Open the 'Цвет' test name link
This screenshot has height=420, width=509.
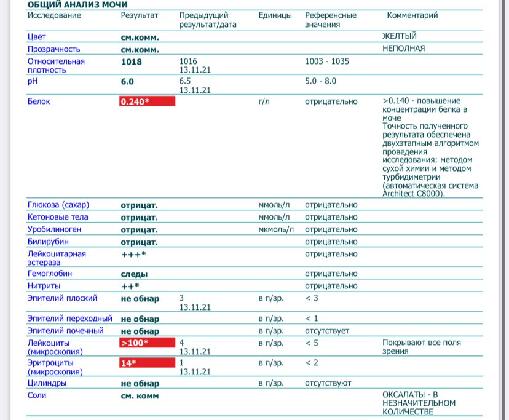pyautogui.click(x=36, y=37)
